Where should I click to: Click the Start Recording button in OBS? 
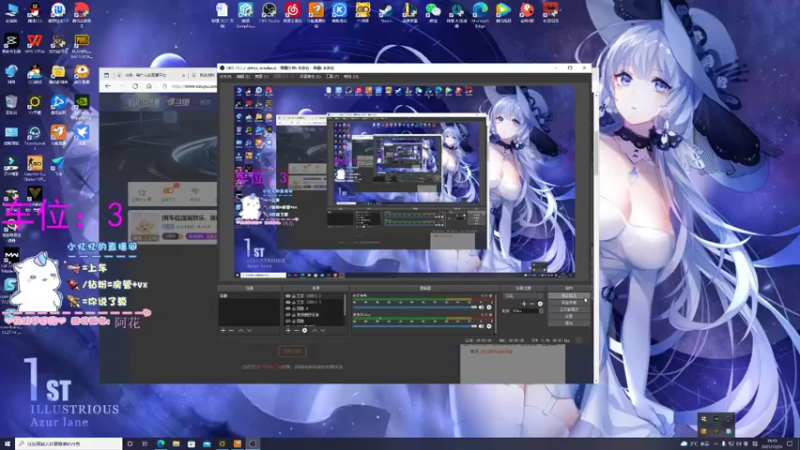(x=569, y=303)
